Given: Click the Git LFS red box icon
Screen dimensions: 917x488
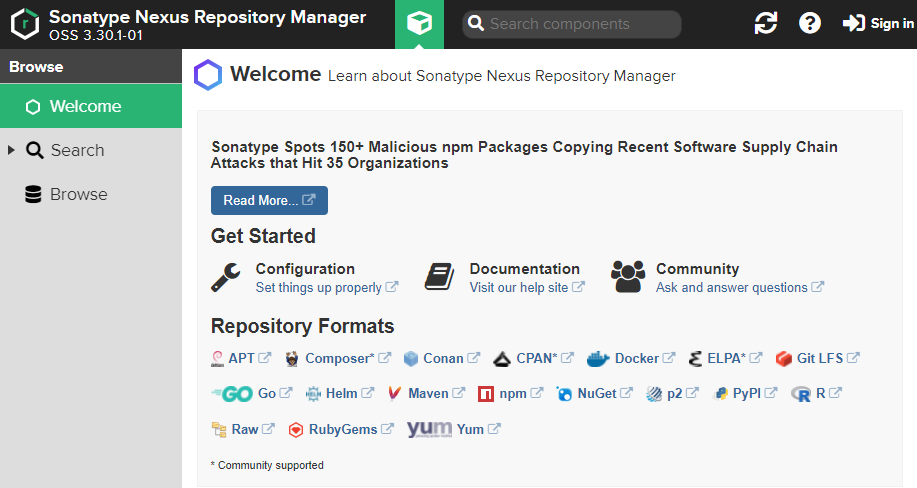Looking at the screenshot, I should tap(784, 359).
